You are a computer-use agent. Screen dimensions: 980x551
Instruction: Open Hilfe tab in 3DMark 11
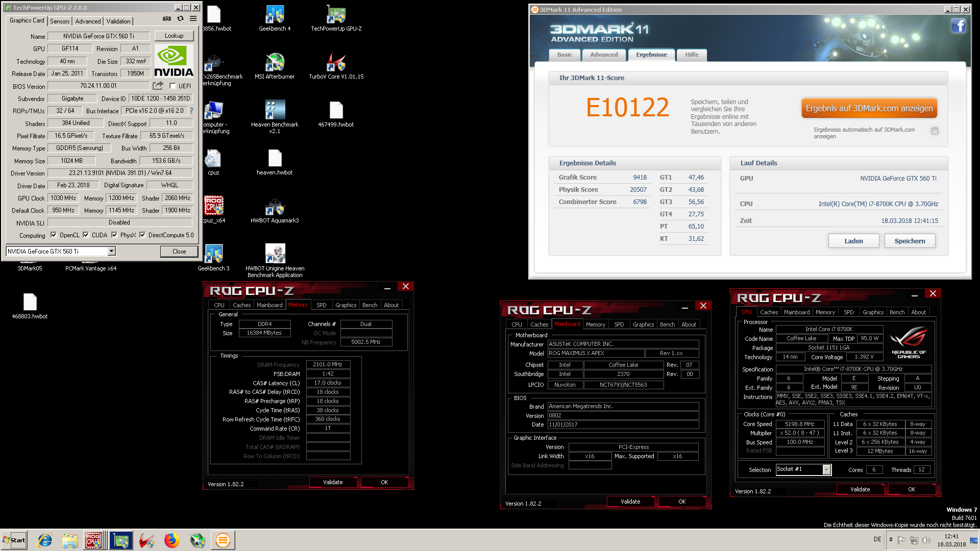(x=692, y=55)
